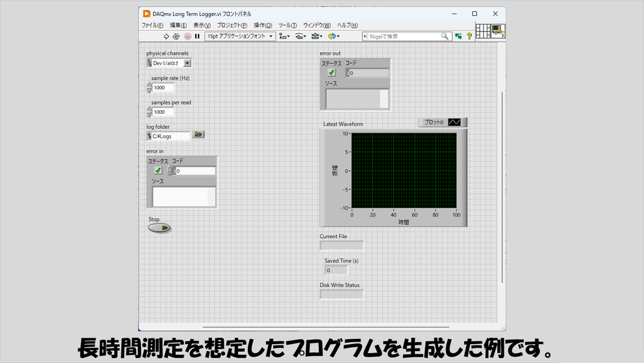Click the error out source text box
The image size is (644, 363).
[357, 99]
